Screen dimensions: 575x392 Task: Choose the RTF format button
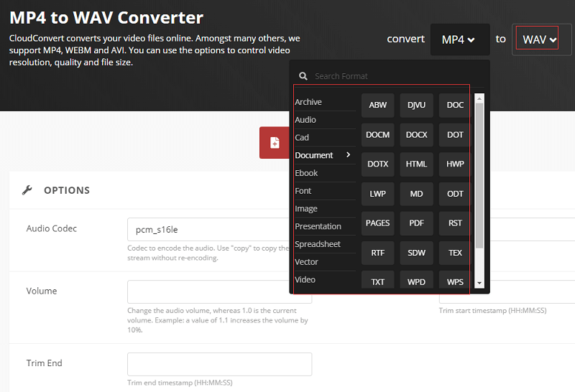[x=378, y=253]
